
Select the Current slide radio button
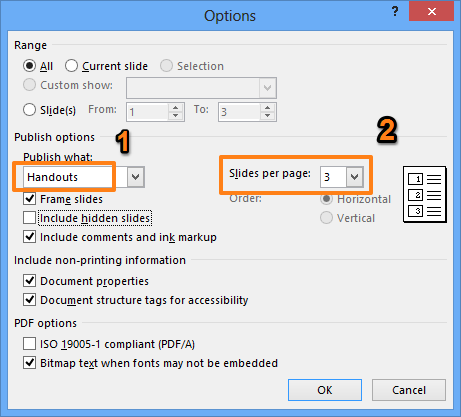[x=71, y=66]
